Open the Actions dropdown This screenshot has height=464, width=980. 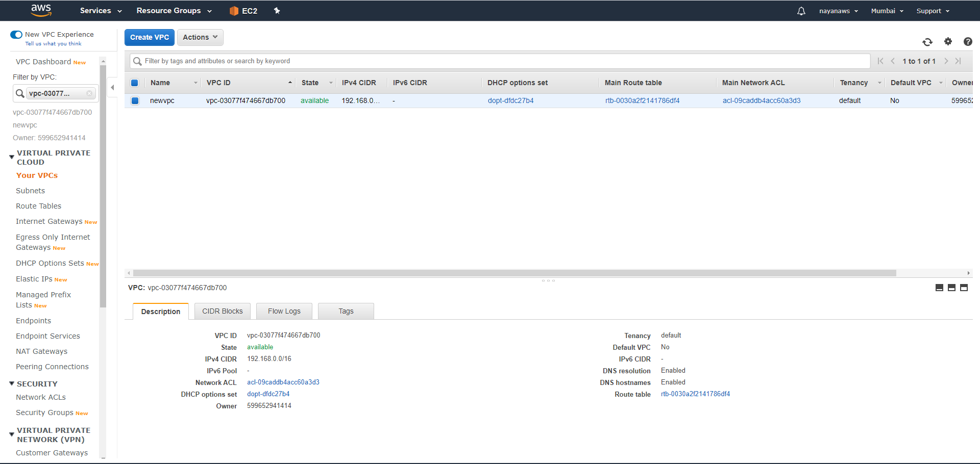[200, 37]
